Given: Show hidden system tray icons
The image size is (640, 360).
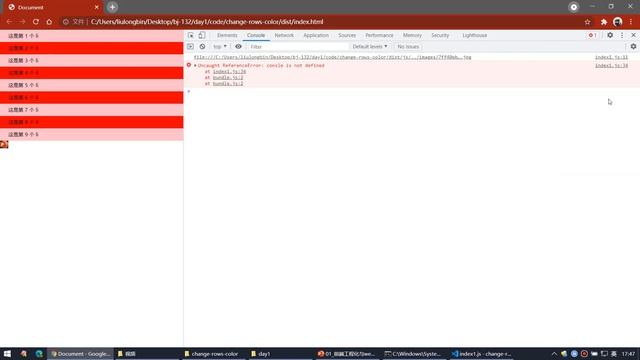Looking at the screenshot, I should [554, 354].
